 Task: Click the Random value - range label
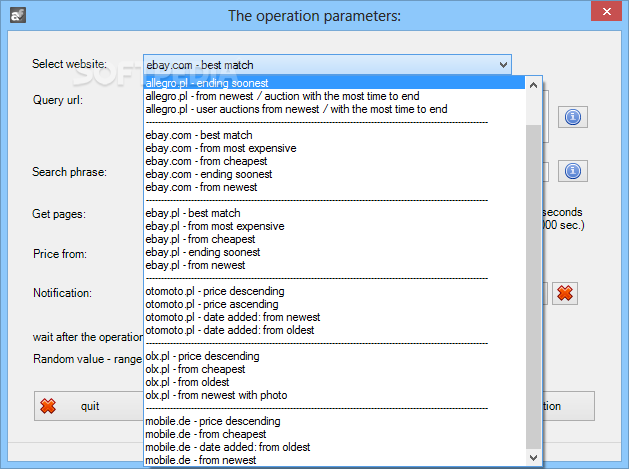(x=87, y=359)
